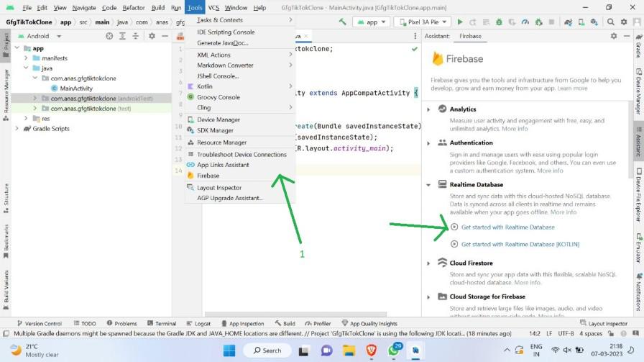
Task: Click the editor tabs three-dot menu icon
Action: coord(415,36)
